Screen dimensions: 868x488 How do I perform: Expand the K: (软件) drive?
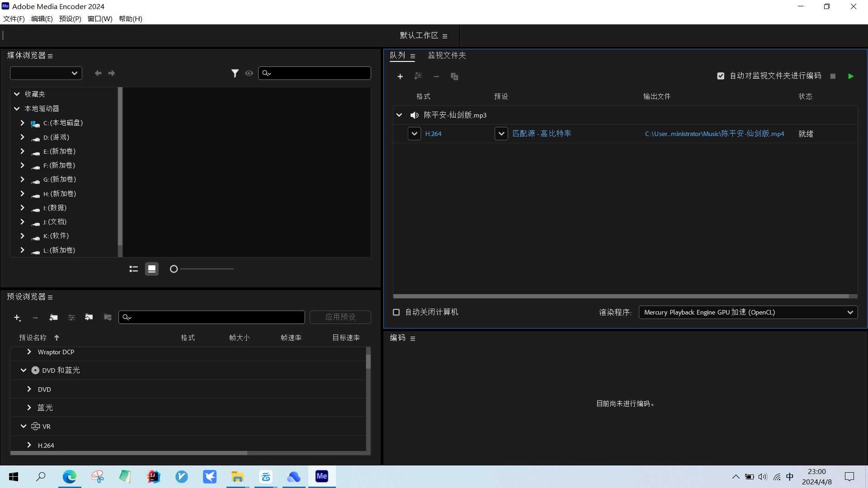tap(22, 236)
